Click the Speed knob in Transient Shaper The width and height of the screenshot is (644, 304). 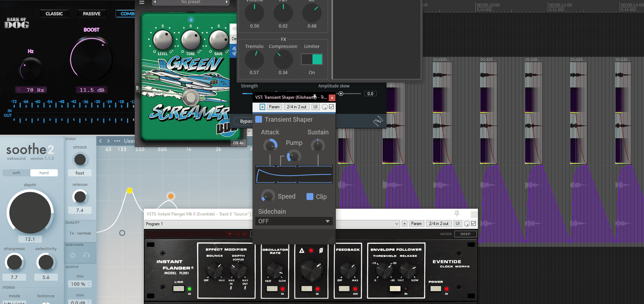click(268, 196)
